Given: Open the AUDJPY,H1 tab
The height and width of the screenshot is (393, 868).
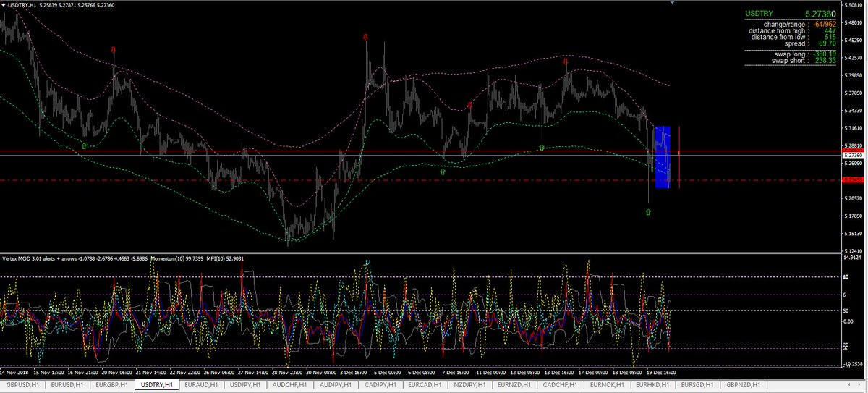Looking at the screenshot, I should tap(337, 384).
